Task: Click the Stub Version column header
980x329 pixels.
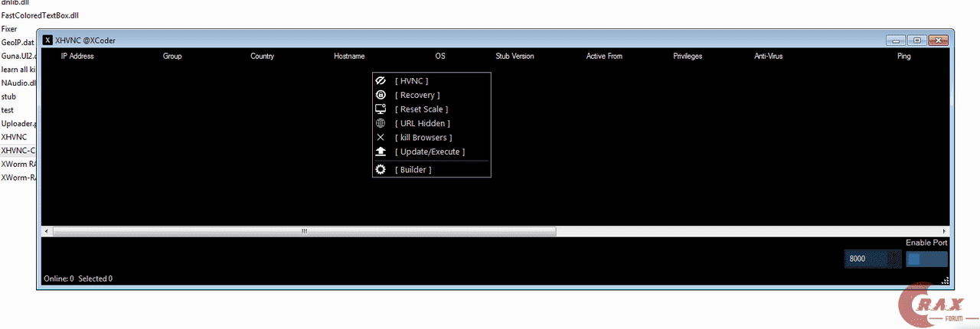Action: pos(514,57)
